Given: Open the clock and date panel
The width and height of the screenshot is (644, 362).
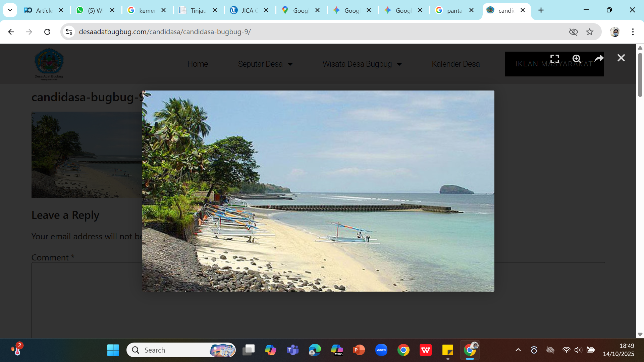Looking at the screenshot, I should click(x=619, y=350).
